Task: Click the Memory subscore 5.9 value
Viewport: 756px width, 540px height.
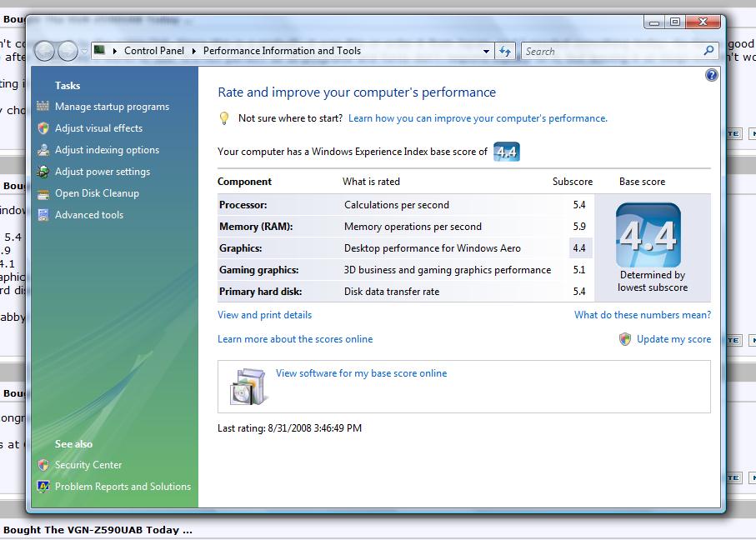Action: pyautogui.click(x=579, y=227)
